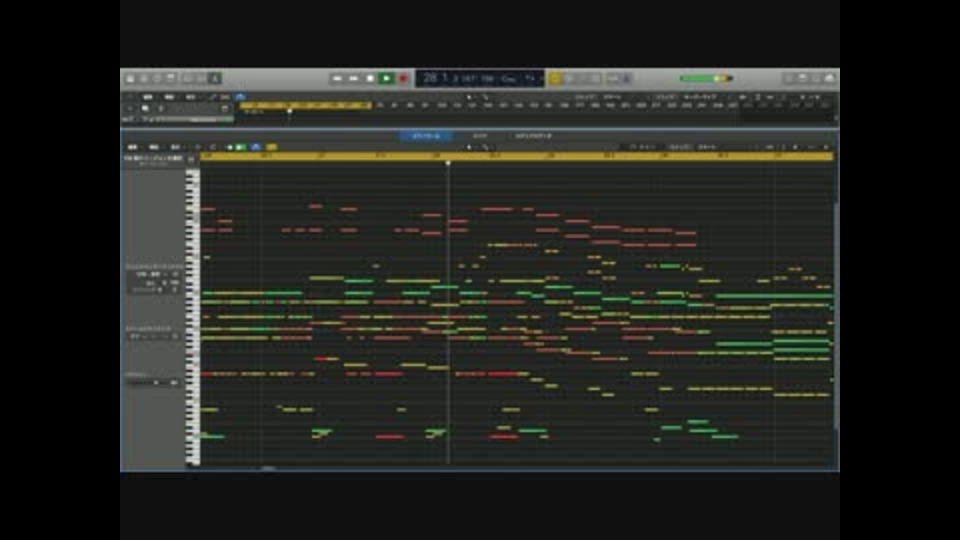Click the piano roll vertical scrollbar
The width and height of the screenshot is (960, 540).
click(x=836, y=315)
